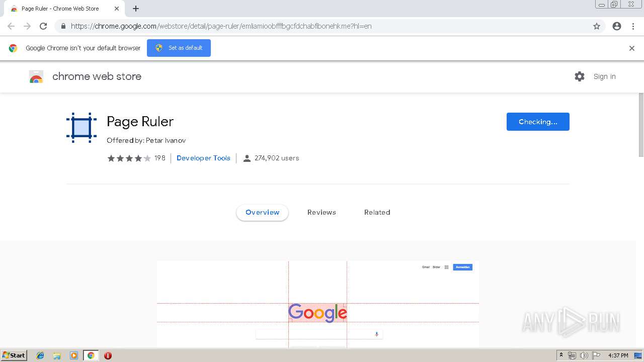Image resolution: width=644 pixels, height=362 pixels.
Task: Close the Page Ruler tab
Action: pyautogui.click(x=116, y=9)
